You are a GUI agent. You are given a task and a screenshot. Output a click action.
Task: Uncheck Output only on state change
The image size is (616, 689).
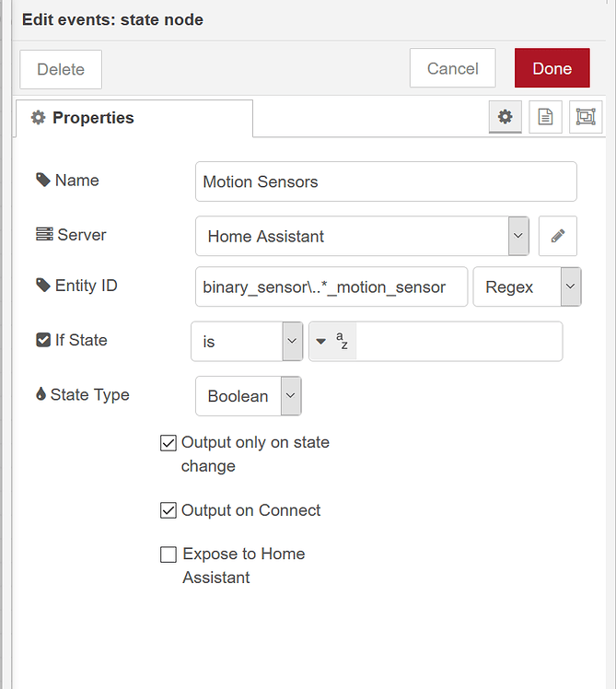169,443
